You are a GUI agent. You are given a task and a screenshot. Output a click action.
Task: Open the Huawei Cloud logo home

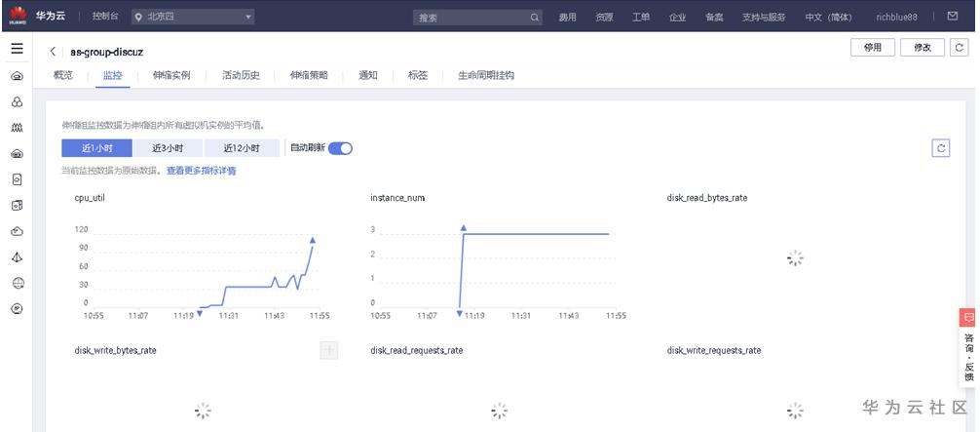(x=17, y=16)
